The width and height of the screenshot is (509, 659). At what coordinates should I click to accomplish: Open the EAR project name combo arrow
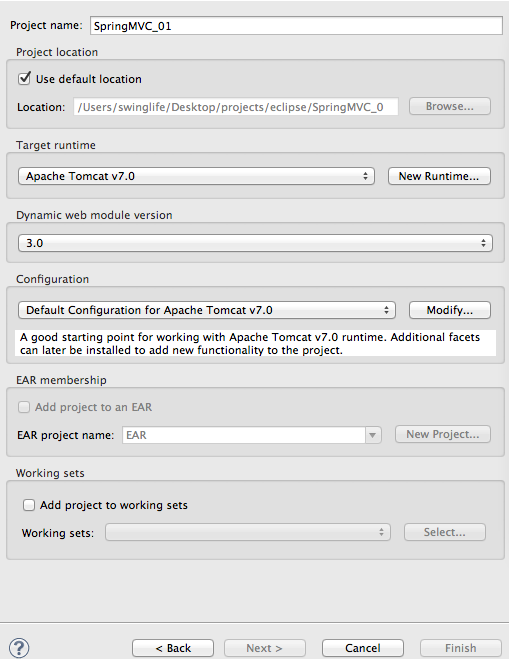pyautogui.click(x=373, y=435)
